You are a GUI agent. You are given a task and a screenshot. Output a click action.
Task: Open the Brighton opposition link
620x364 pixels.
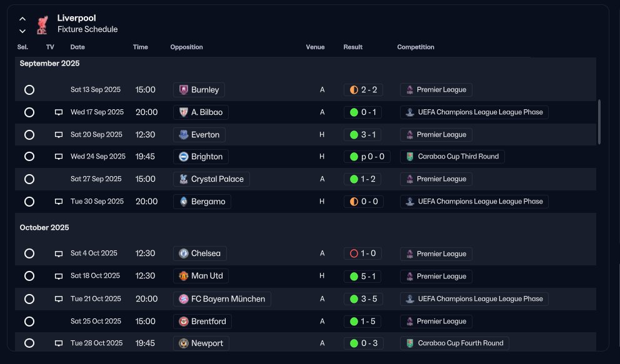tap(201, 157)
